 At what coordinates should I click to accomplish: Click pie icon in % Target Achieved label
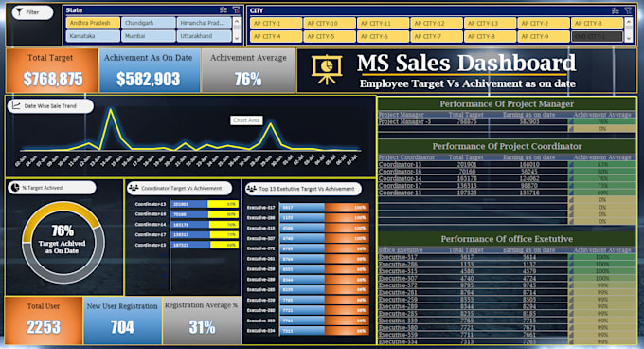[15, 188]
